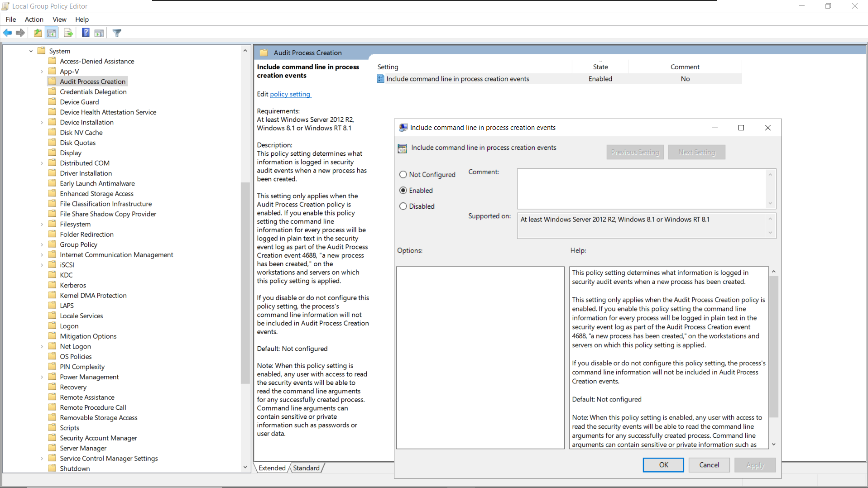Click OK in the policy dialog
The height and width of the screenshot is (488, 868).
(x=663, y=465)
